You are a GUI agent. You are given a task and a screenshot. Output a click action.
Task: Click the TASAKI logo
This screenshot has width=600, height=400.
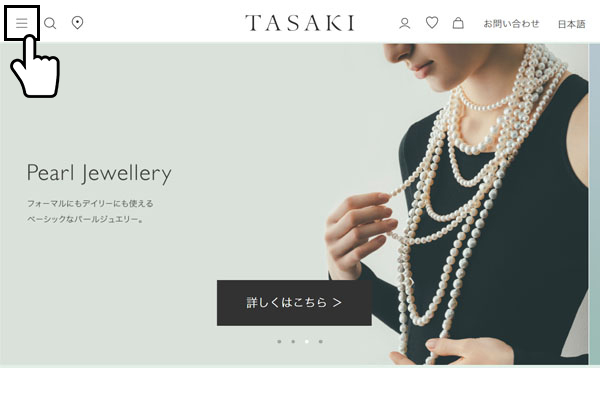click(300, 23)
